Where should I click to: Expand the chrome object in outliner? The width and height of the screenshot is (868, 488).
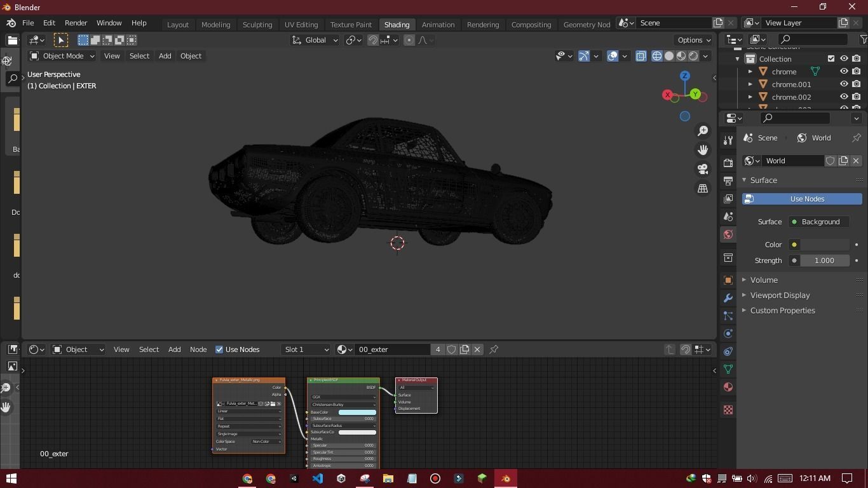(750, 72)
